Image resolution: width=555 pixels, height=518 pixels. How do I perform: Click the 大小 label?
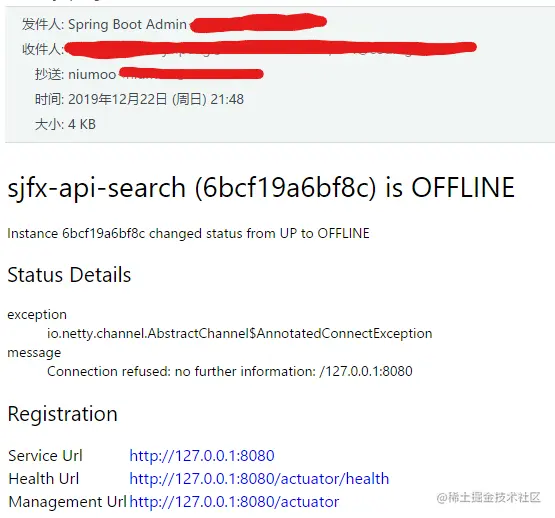pos(49,124)
